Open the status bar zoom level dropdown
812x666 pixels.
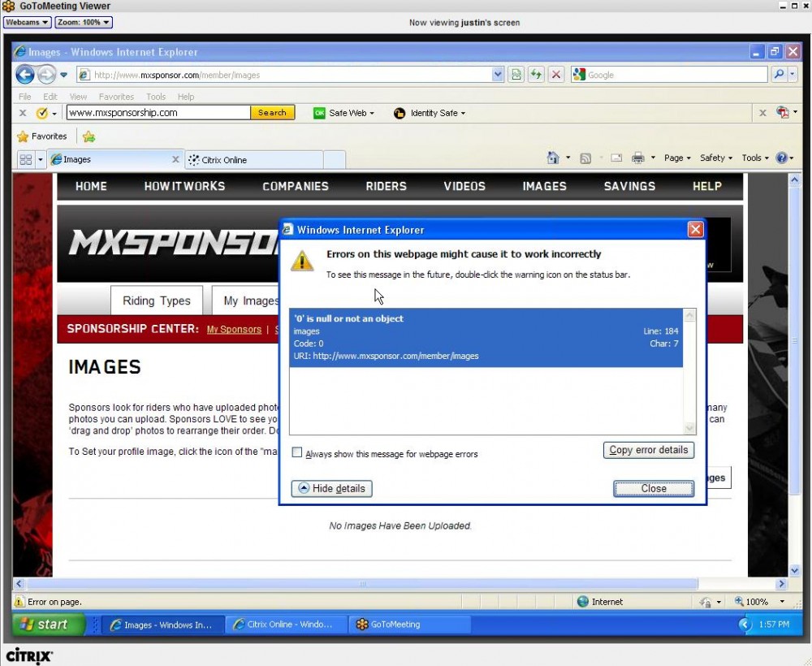pyautogui.click(x=782, y=602)
